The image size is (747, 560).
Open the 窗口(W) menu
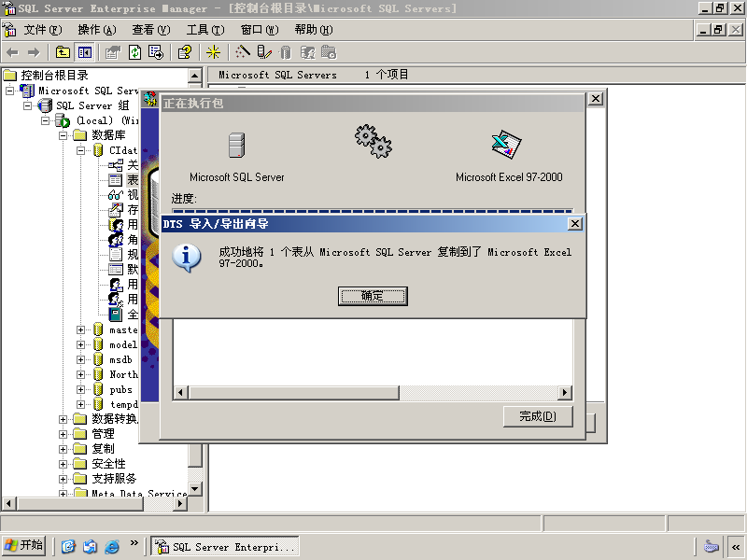(260, 30)
